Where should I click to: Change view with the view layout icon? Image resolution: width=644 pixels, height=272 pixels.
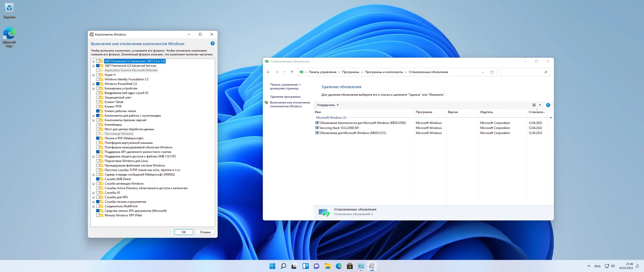pyautogui.click(x=534, y=105)
